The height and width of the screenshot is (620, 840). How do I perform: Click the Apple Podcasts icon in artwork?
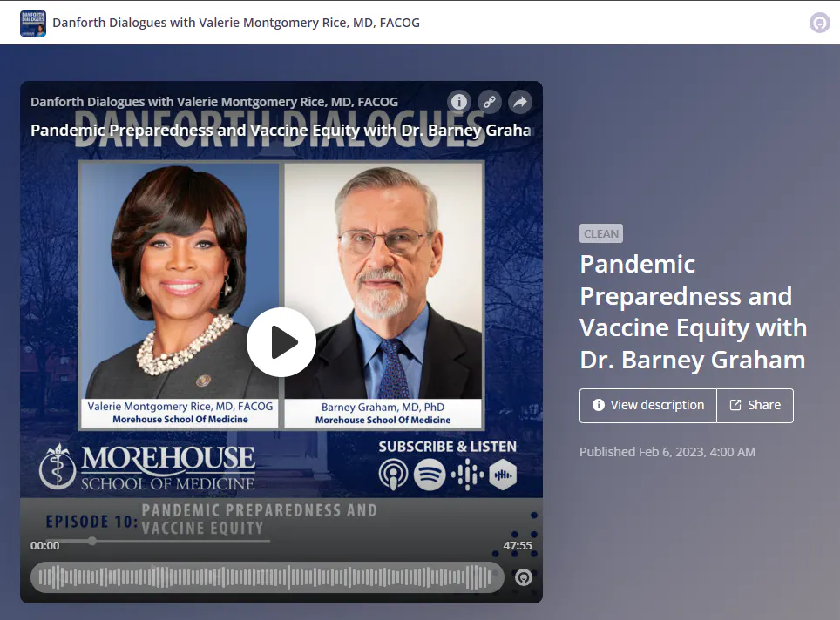pyautogui.click(x=393, y=475)
